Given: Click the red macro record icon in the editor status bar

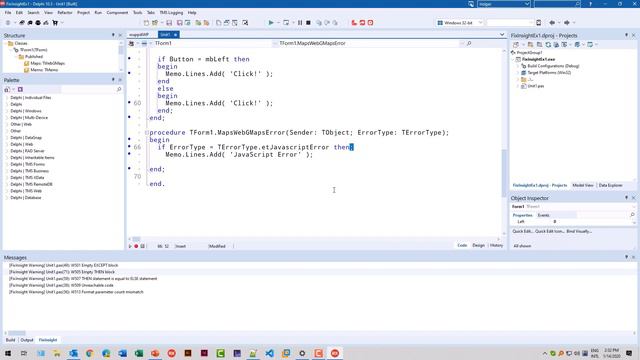Looking at the screenshot, I should coord(136,246).
